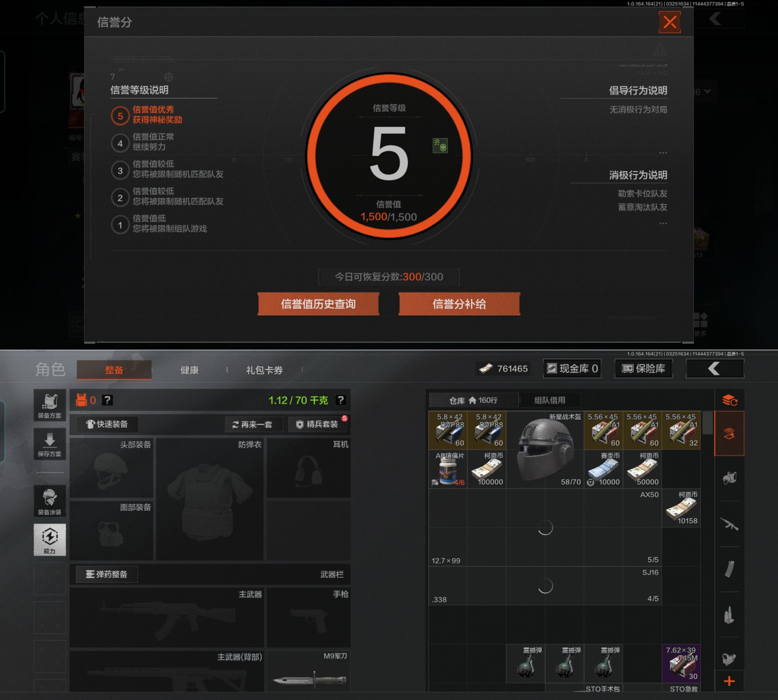The width and height of the screenshot is (778, 700).
Task: Click 信誉值历史查询 history button
Action: tap(318, 304)
